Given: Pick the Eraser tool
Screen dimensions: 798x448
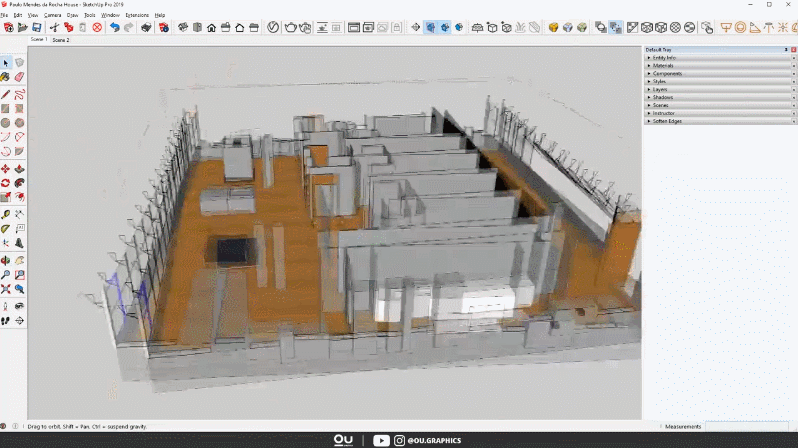Looking at the screenshot, I should click(19, 76).
